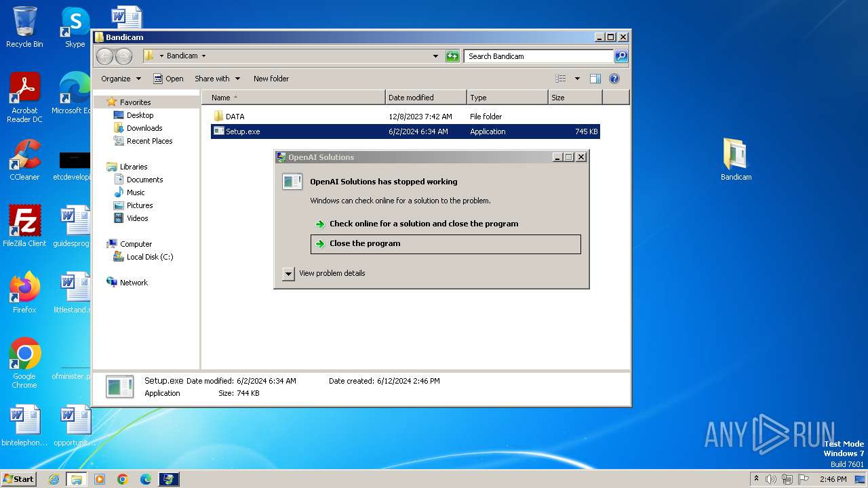Open the Recycle Bin desktop icon
The image size is (868, 488).
[24, 27]
